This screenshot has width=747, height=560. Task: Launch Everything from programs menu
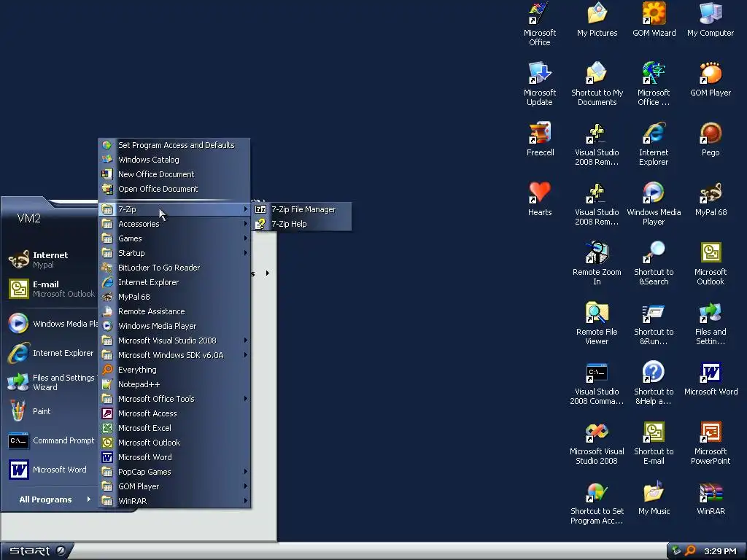[174, 370]
